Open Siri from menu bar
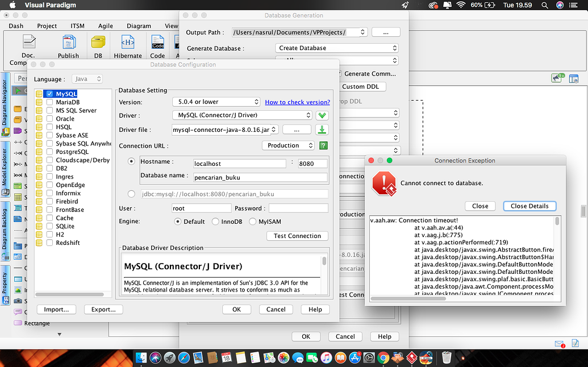 pyautogui.click(x=560, y=5)
